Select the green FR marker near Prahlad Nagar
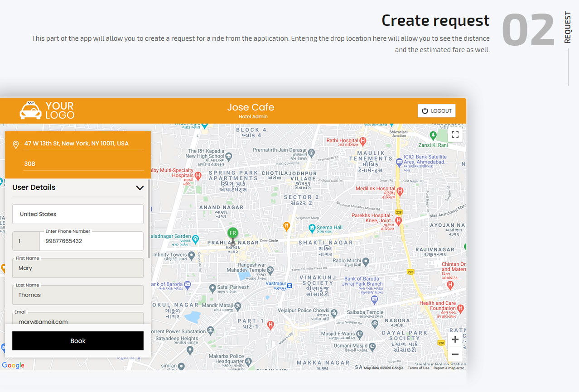This screenshot has height=392, width=579. click(x=232, y=233)
